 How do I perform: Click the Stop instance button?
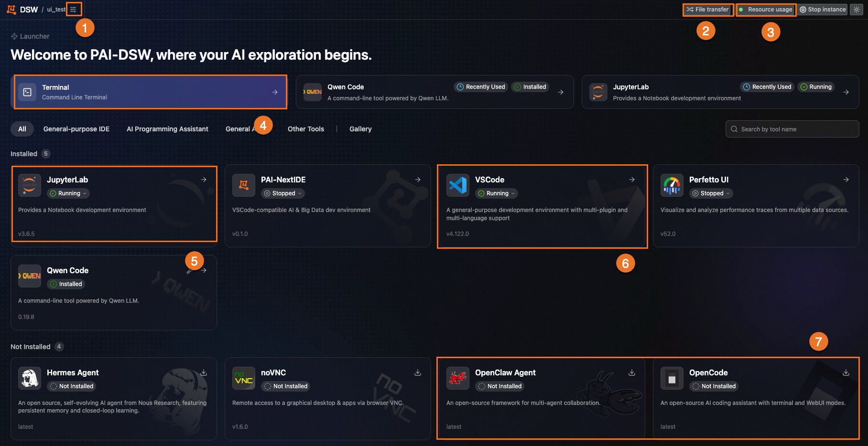coord(823,10)
